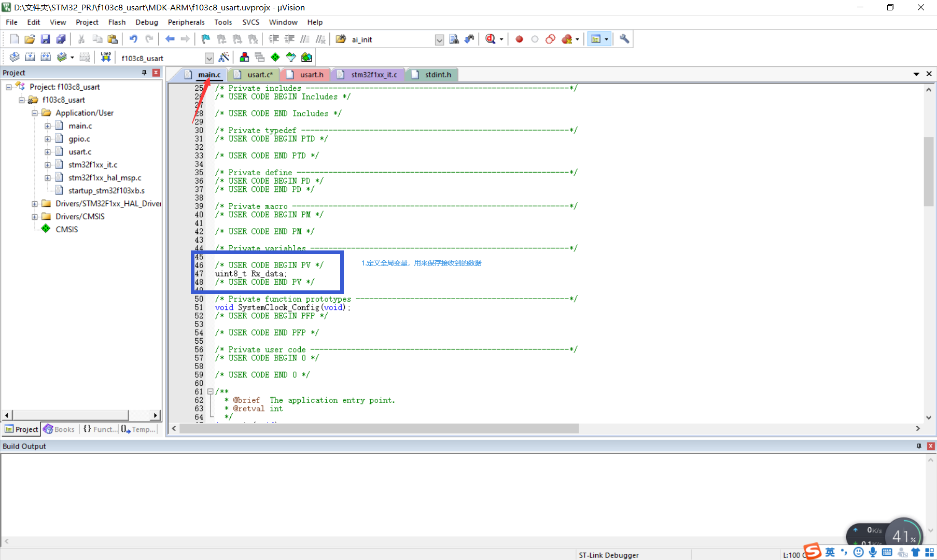
Task: Open Manage Project Items icon
Action: pyautogui.click(x=244, y=58)
